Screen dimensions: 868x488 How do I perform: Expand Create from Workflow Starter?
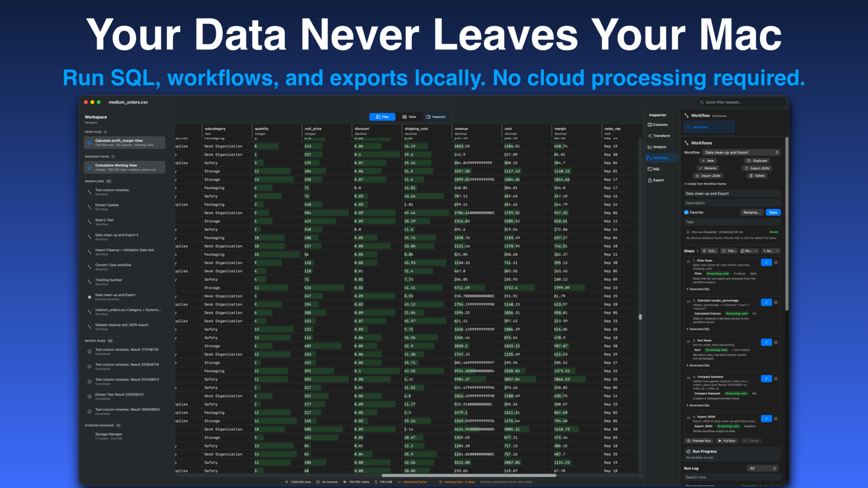705,184
